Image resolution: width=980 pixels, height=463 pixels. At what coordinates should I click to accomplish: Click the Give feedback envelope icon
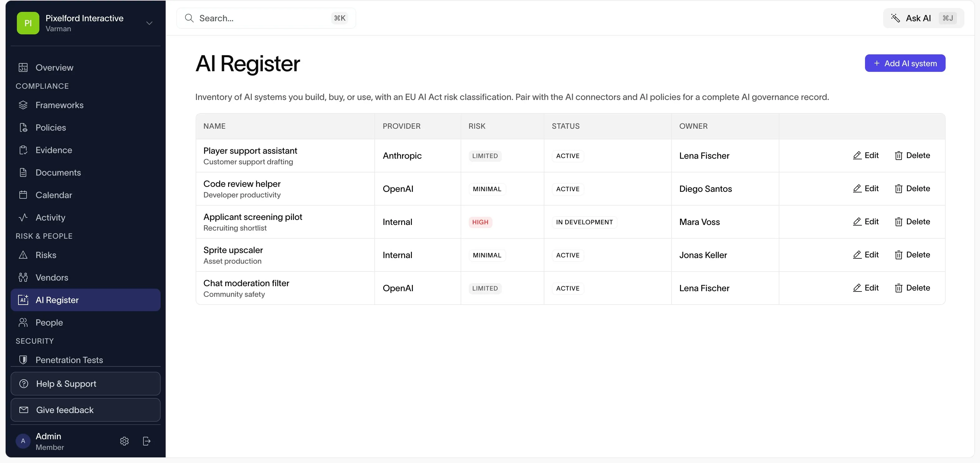coord(24,410)
